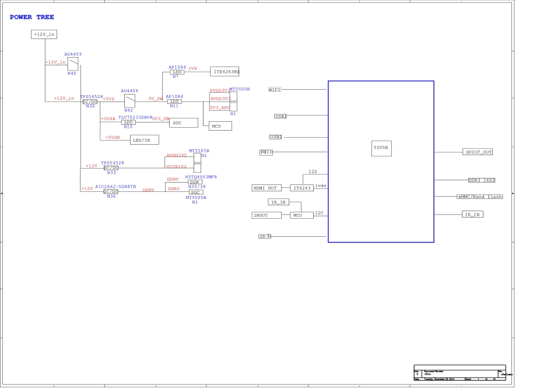Image resolution: width=554 pixels, height=392 pixels.
Task: Select the +12V_in source box
Action: [44, 35]
